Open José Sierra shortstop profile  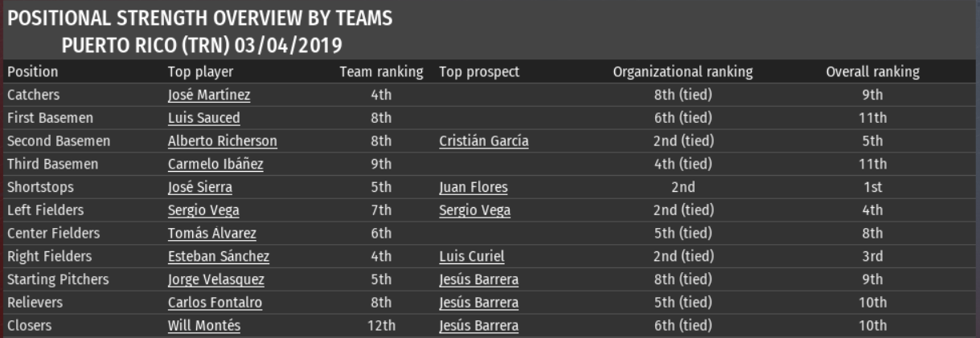click(203, 189)
